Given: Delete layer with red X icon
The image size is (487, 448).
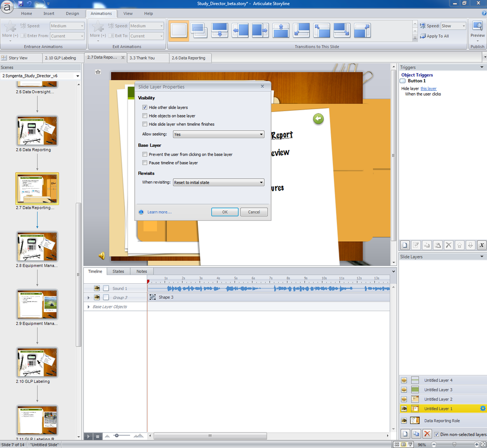Looking at the screenshot, I should coord(427,434).
